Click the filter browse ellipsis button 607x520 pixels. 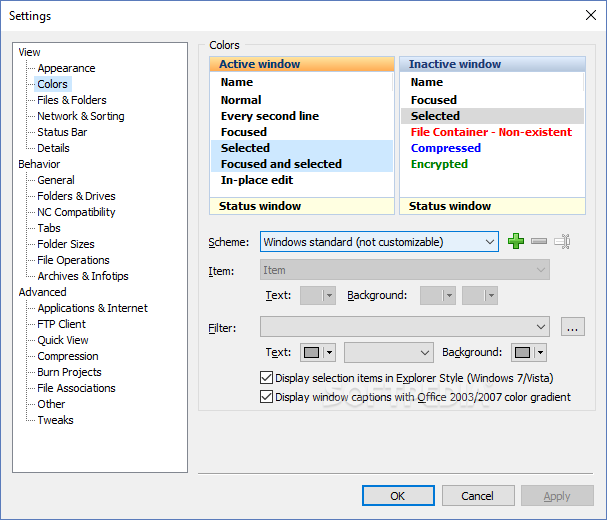point(573,327)
